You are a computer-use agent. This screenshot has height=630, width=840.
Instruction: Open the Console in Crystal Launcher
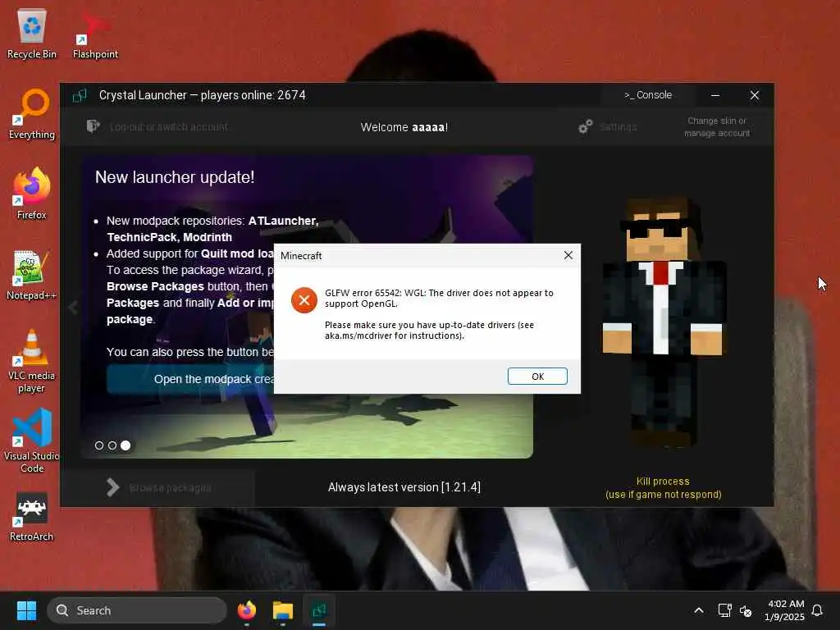[648, 95]
